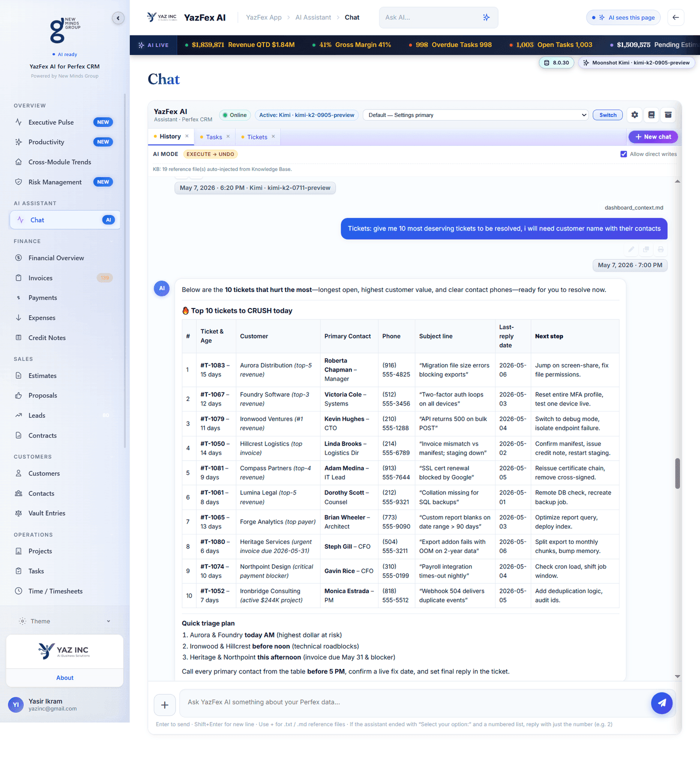This screenshot has height=764, width=700.
Task: Click the plus attach button beside the message box
Action: [164, 705]
